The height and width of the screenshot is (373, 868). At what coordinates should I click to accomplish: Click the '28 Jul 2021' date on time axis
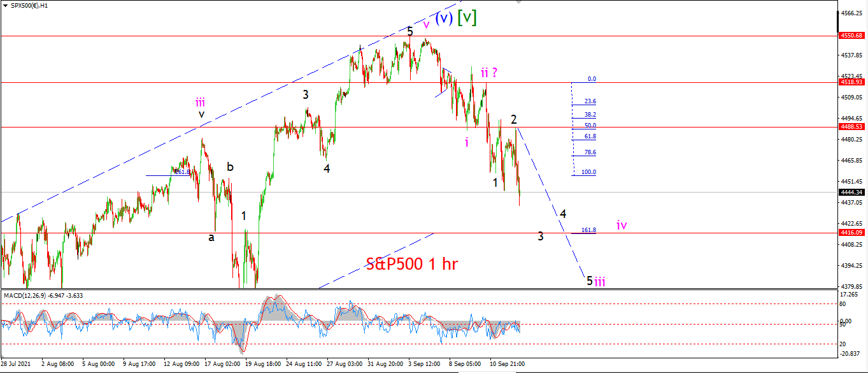(17, 363)
